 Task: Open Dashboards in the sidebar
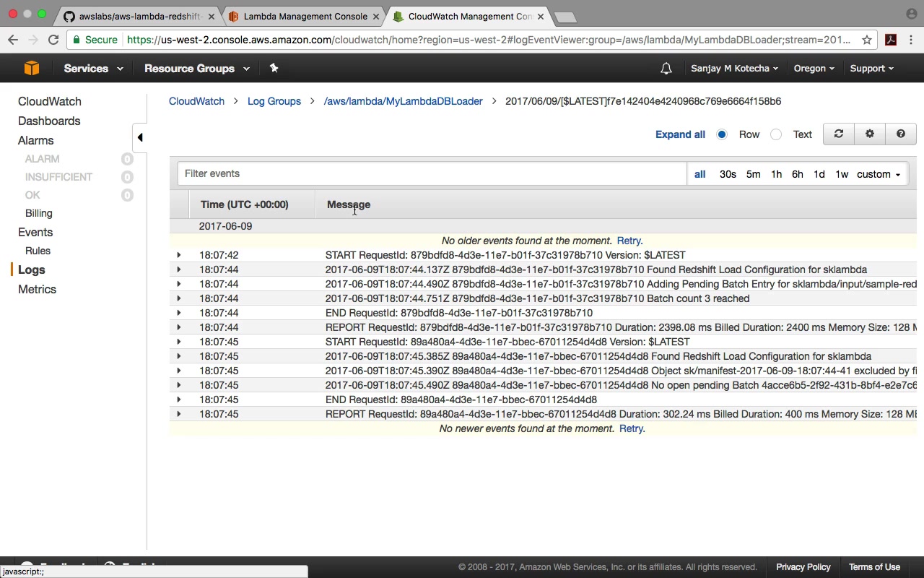click(x=49, y=121)
